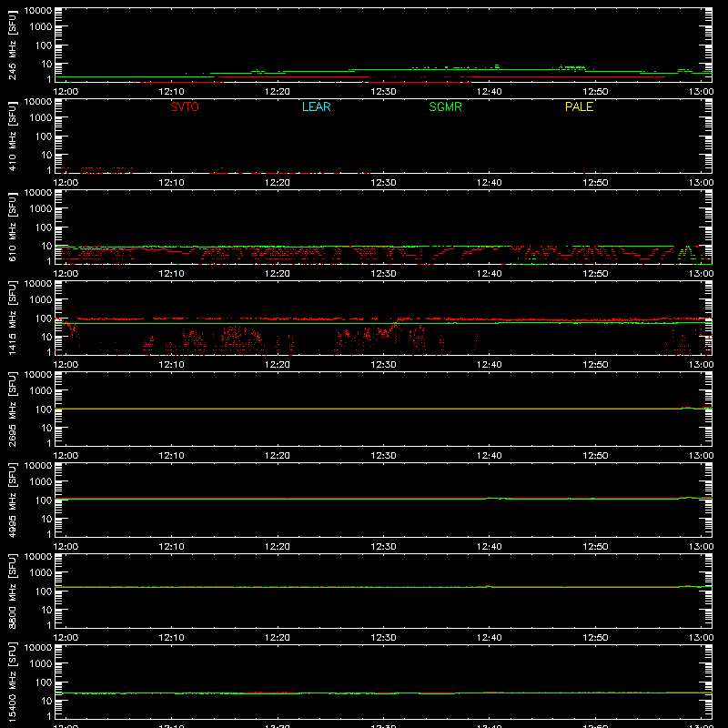Click 12:10 time label below 1415 MHz plot

click(x=171, y=365)
